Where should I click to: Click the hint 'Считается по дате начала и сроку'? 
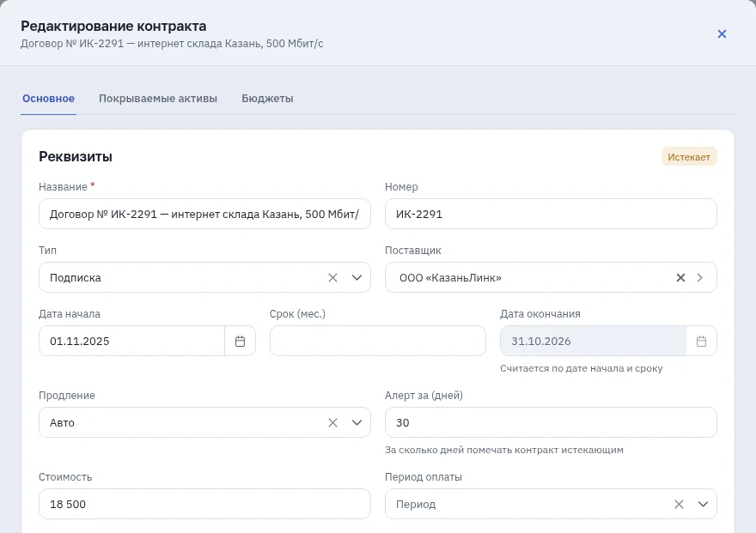click(x=581, y=368)
